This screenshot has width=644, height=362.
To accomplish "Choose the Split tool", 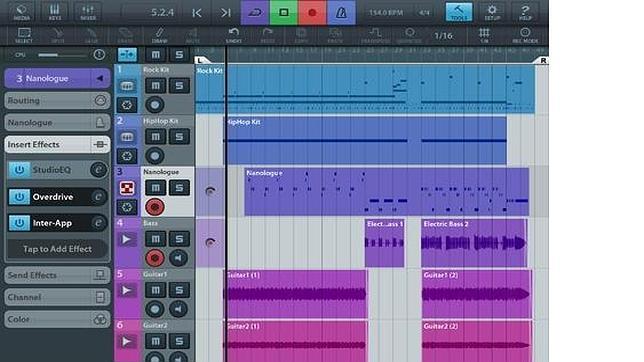I will (58, 35).
